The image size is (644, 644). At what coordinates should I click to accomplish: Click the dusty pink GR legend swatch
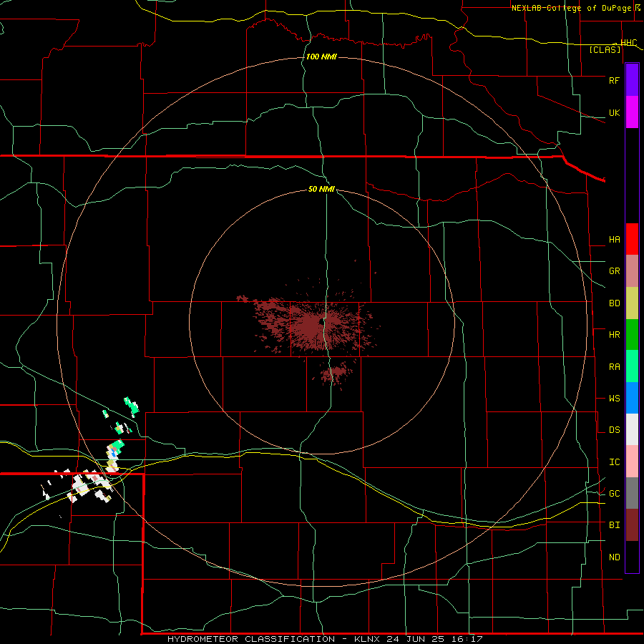[632, 271]
